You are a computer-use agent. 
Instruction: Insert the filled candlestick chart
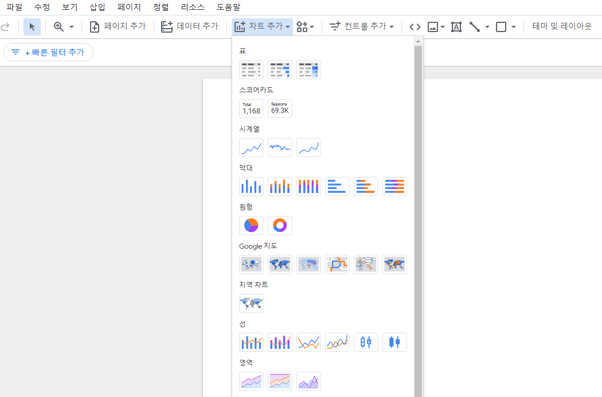pos(394,342)
